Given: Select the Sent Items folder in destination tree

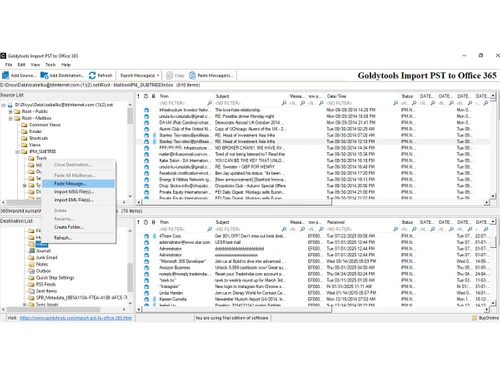Looking at the screenshot, I should 46,291.
